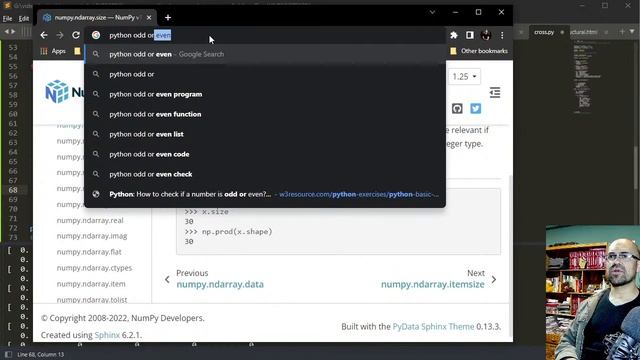Select suggestion python odd or even check
640x360 pixels.
(x=265, y=174)
